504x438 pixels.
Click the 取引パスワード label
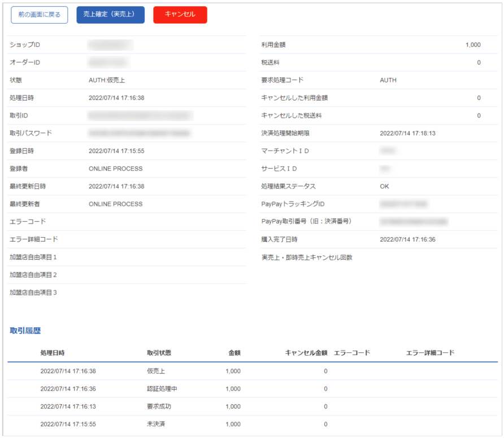pos(31,133)
